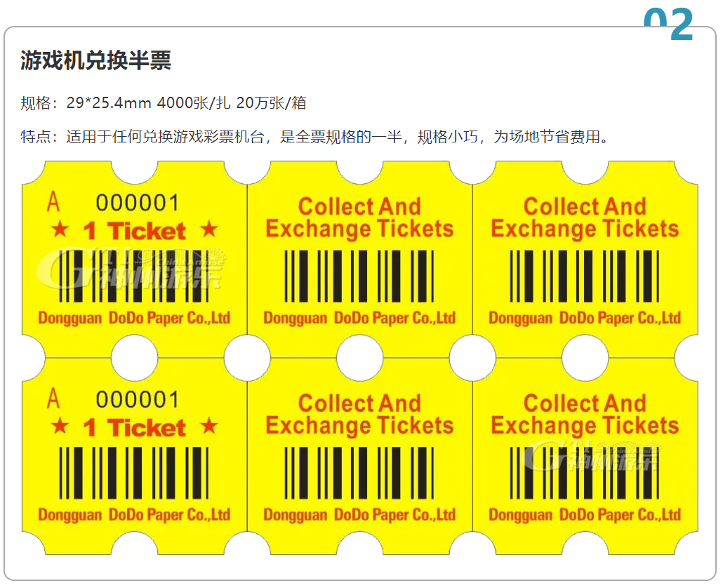Click the barcode on bottom-middle ticket
Image resolution: width=723 pixels, height=588 pixels.
pos(359,473)
